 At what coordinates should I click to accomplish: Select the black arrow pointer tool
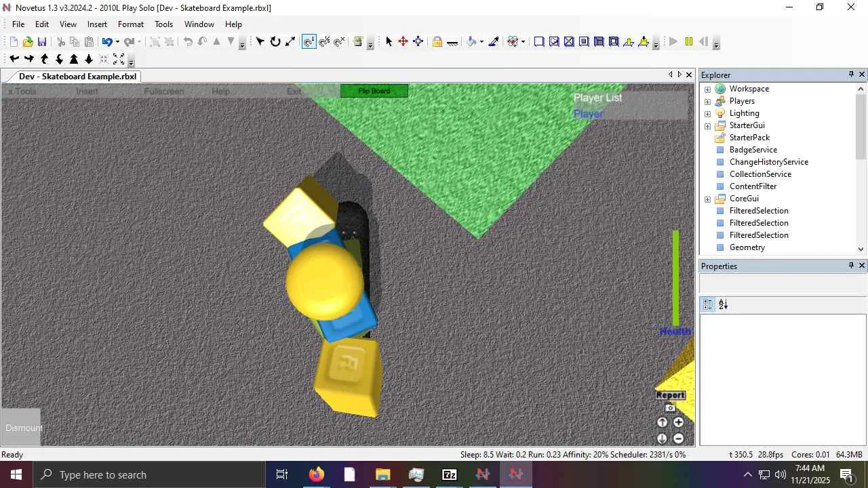point(389,42)
